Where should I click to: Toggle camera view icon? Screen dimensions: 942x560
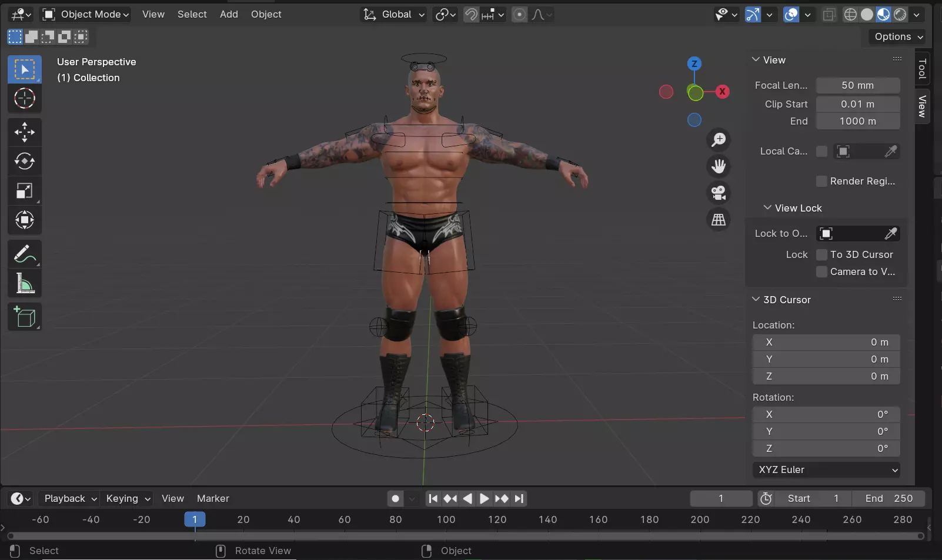point(719,193)
